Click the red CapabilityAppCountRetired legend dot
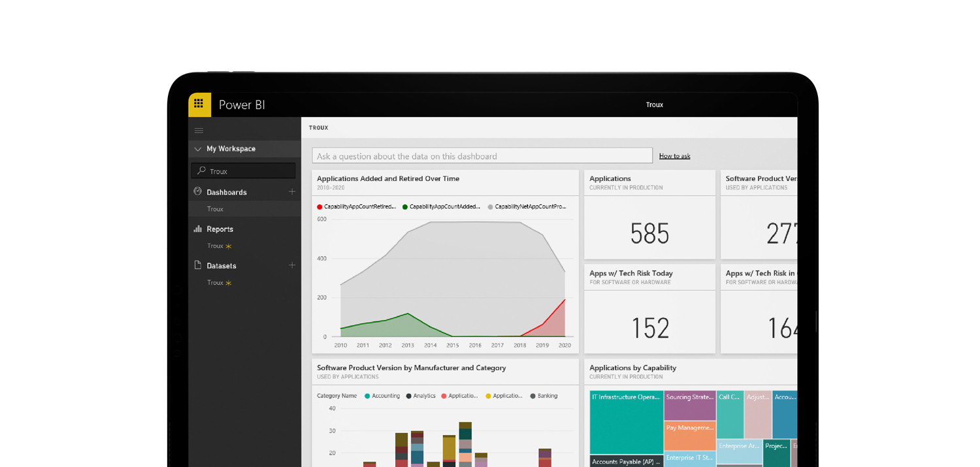The width and height of the screenshot is (980, 467). pos(319,207)
